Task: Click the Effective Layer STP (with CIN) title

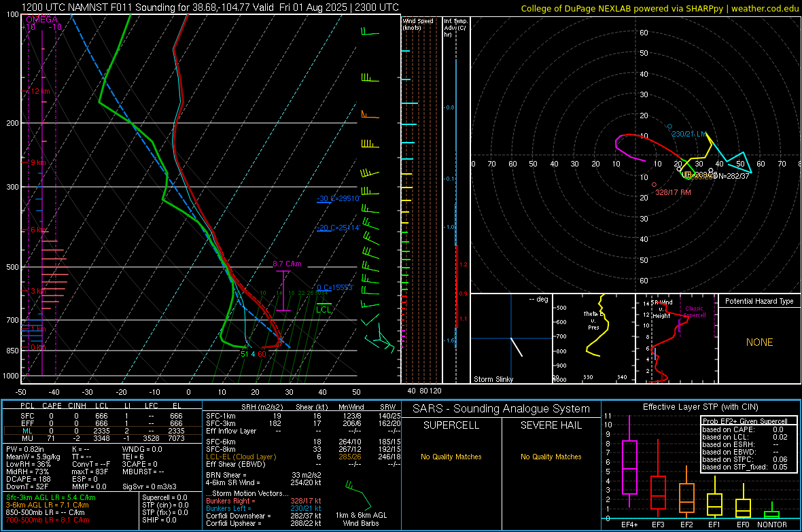Action: click(x=700, y=407)
